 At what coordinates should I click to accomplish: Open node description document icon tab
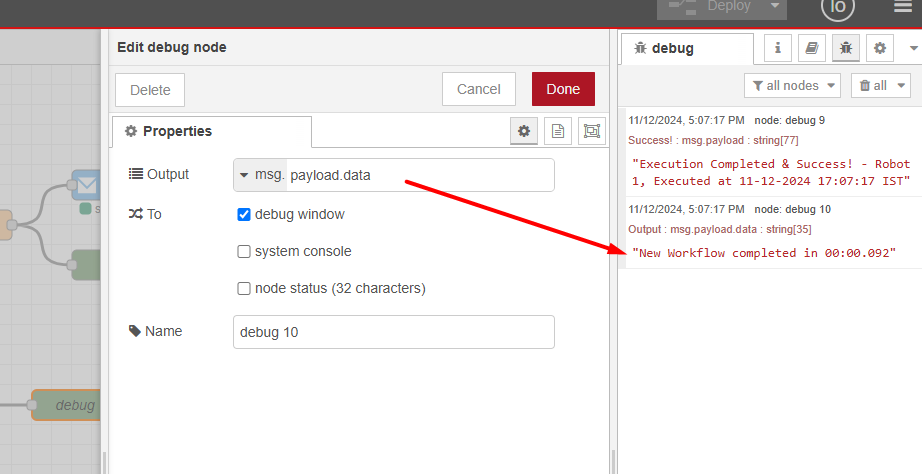[558, 131]
